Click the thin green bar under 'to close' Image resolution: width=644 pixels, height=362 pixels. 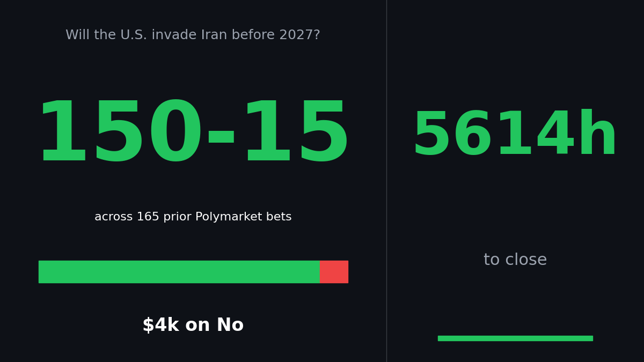(x=515, y=338)
